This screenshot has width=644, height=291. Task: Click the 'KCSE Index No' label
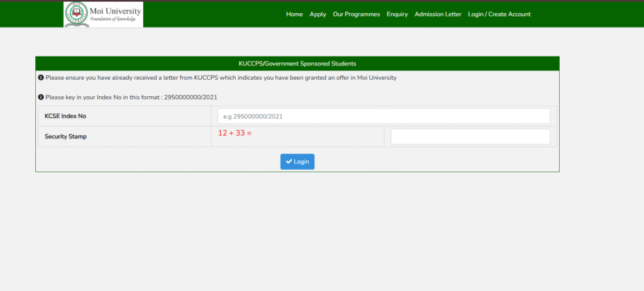pos(65,116)
